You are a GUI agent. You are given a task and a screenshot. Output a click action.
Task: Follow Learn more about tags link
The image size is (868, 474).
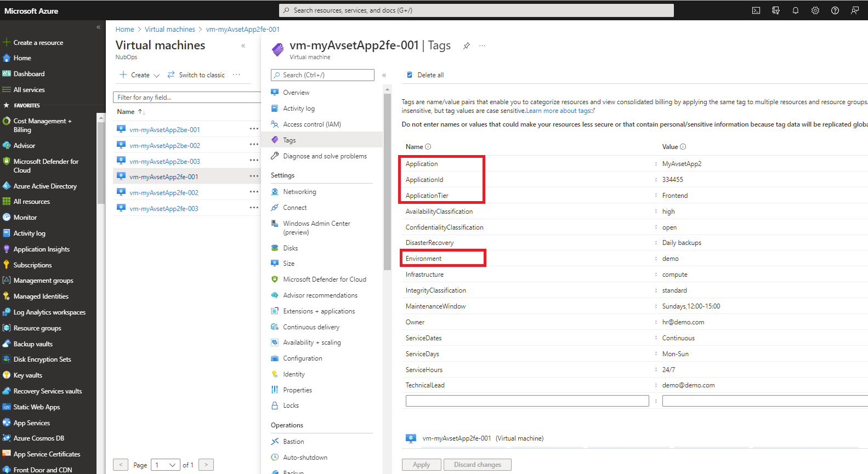(x=560, y=111)
